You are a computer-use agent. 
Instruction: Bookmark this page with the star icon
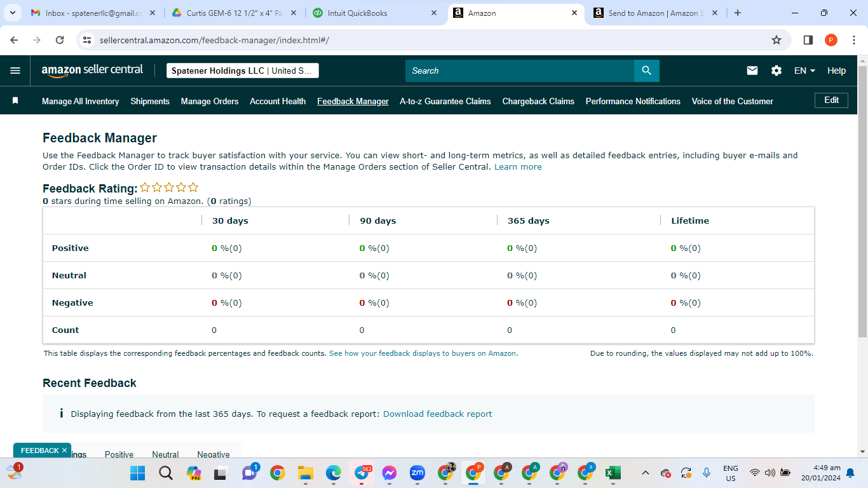pos(776,40)
